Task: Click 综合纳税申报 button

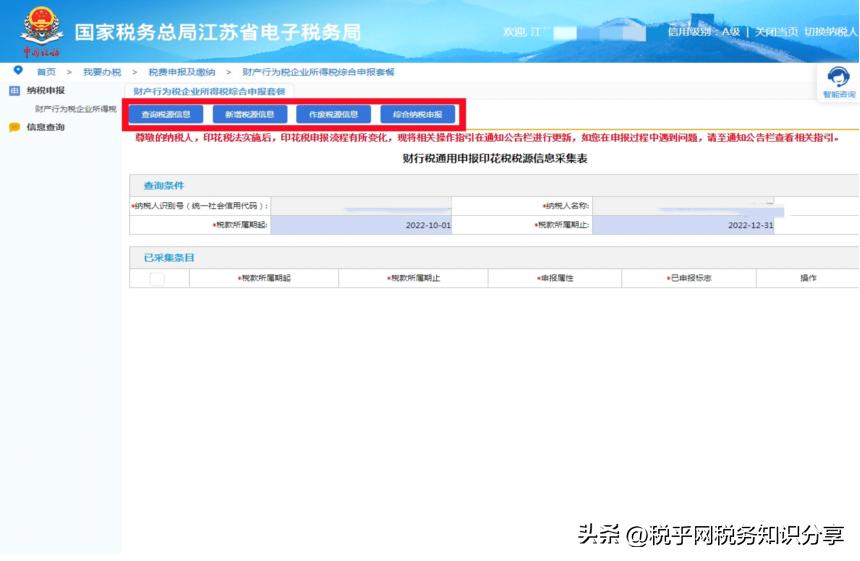Action: pyautogui.click(x=418, y=115)
